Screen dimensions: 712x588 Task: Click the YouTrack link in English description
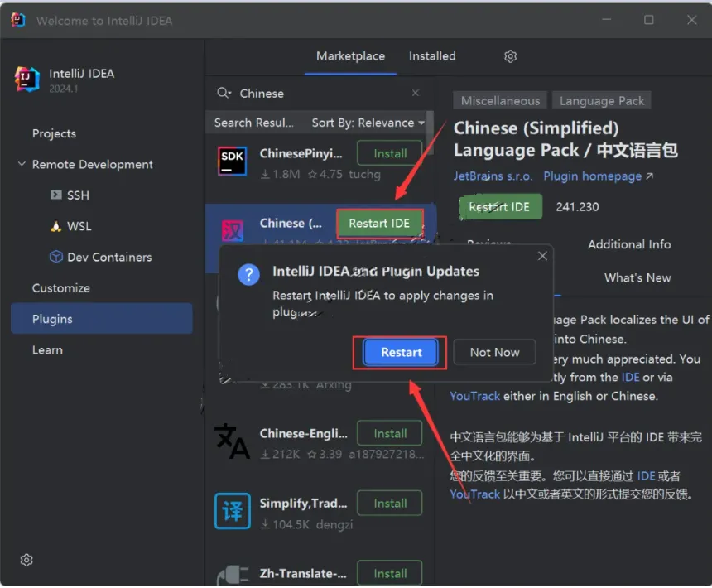point(474,397)
